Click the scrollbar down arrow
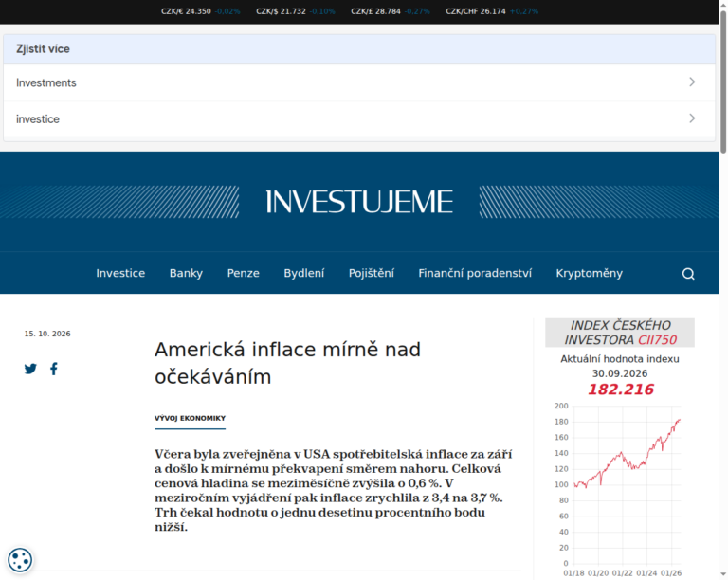 [x=723, y=574]
